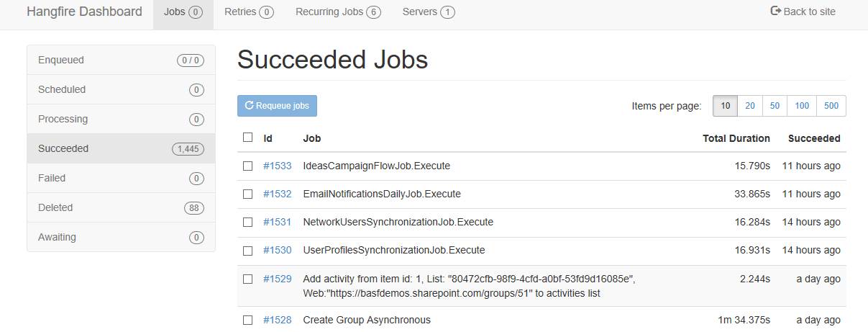
Task: Select the Scheduled jobs sidebar entry
Action: [x=121, y=90]
